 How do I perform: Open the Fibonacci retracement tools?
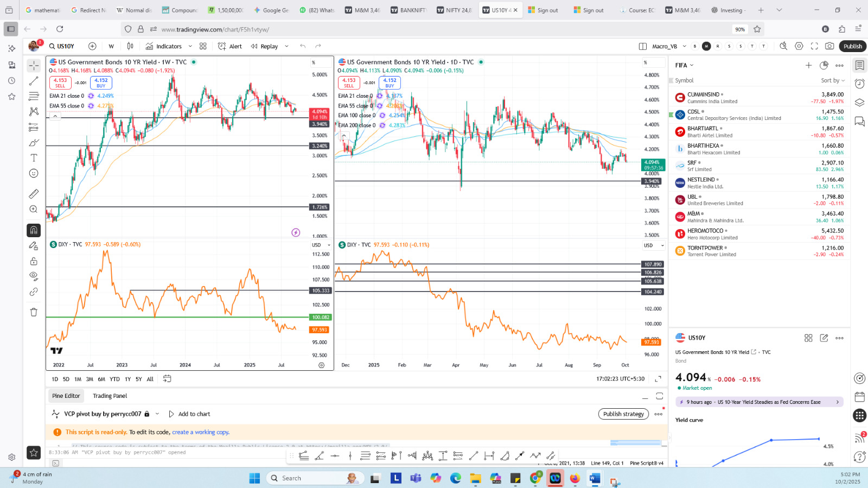[x=34, y=96]
